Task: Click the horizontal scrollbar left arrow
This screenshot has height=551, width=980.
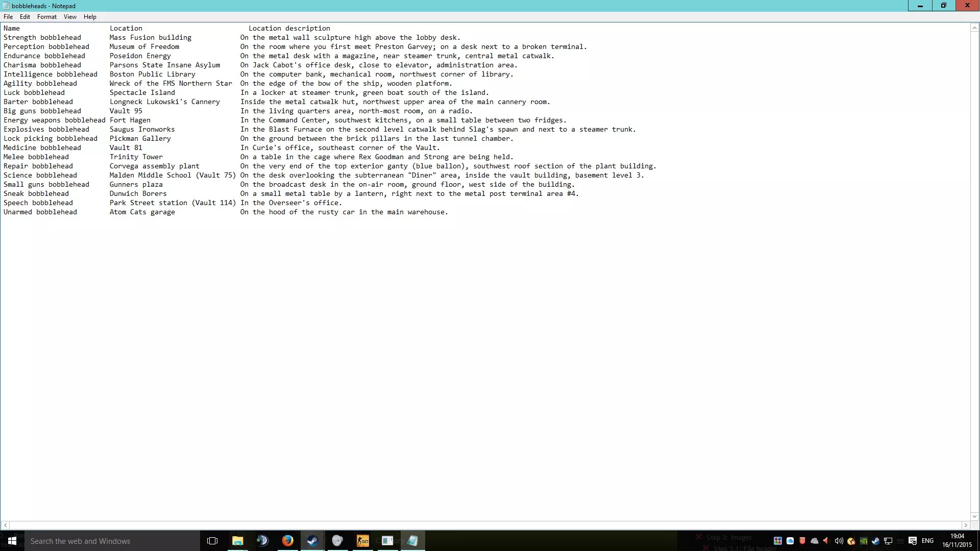Action: pyautogui.click(x=5, y=525)
